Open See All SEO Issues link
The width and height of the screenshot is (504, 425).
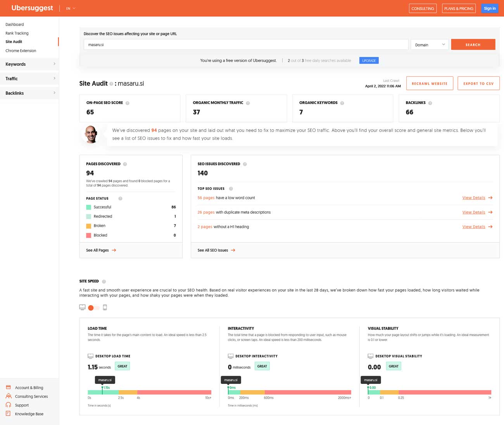[x=213, y=251]
